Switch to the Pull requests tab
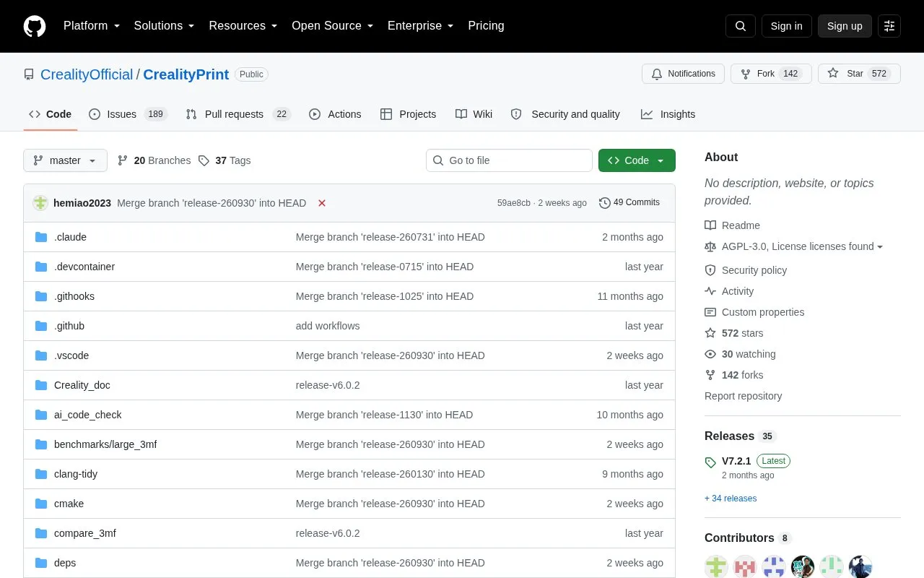Image resolution: width=924 pixels, height=578 pixels. pos(237,114)
